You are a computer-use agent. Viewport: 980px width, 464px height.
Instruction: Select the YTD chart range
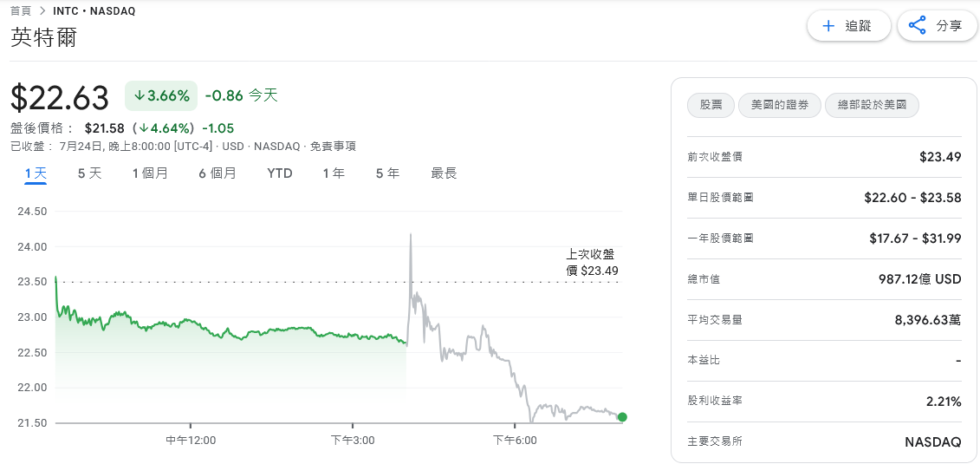point(279,173)
